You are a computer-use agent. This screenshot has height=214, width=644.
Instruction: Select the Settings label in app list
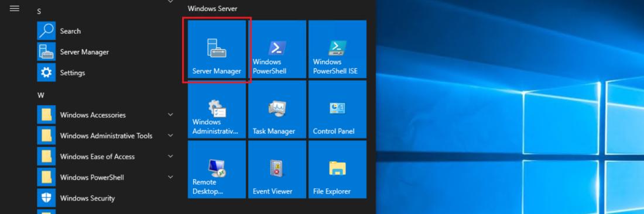click(x=72, y=73)
